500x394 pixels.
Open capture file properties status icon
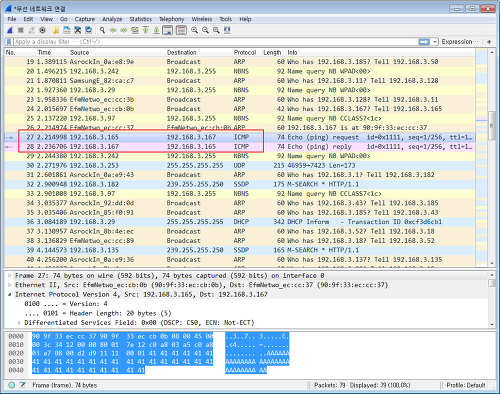pyautogui.click(x=23, y=385)
